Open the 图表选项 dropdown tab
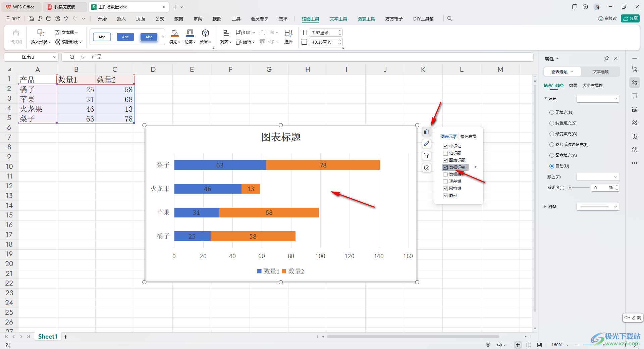 (562, 72)
